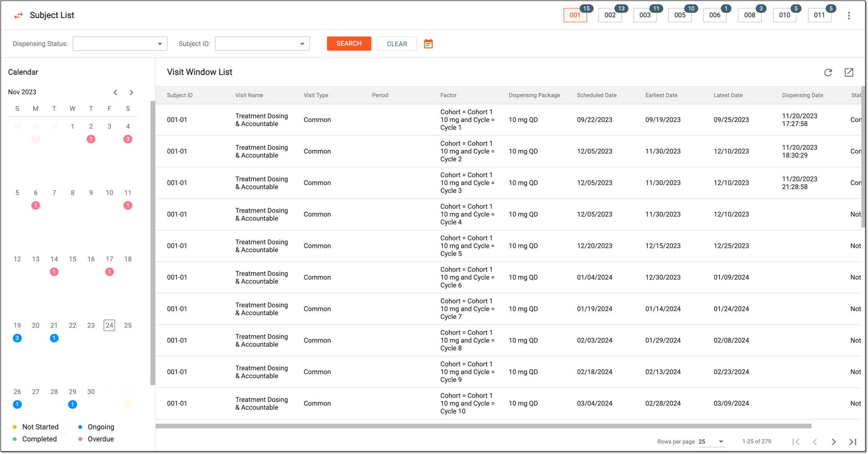Select November 24 in the calendar
The width and height of the screenshot is (868, 454).
click(x=109, y=325)
